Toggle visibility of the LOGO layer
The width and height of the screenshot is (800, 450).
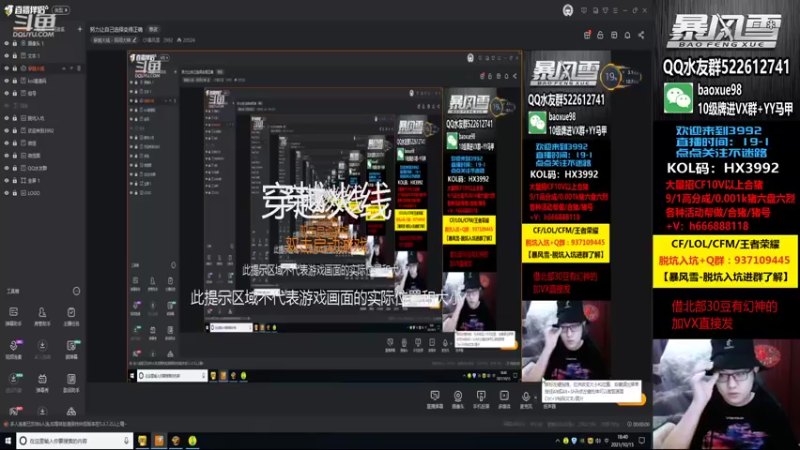[7, 193]
